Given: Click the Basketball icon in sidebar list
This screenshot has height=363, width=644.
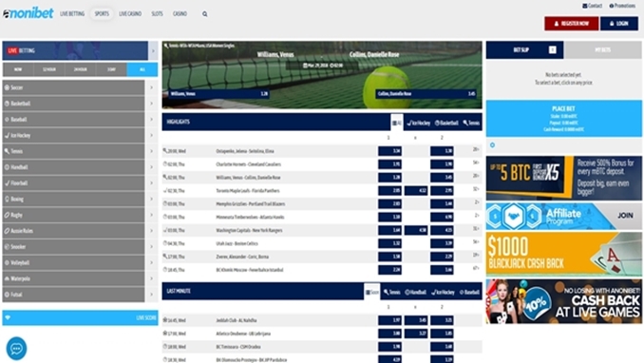Looking at the screenshot, I should click(x=7, y=104).
